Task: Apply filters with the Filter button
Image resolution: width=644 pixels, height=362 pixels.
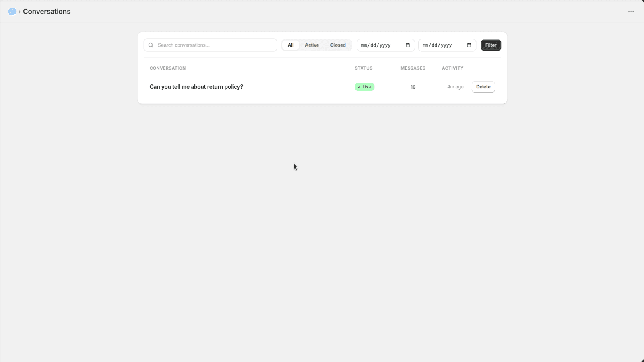Action: pyautogui.click(x=491, y=45)
